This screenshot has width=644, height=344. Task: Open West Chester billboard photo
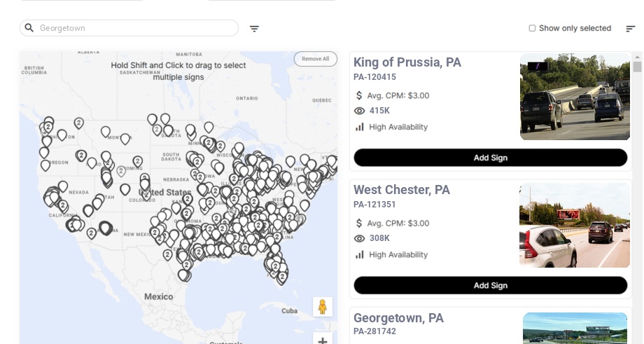point(575,225)
